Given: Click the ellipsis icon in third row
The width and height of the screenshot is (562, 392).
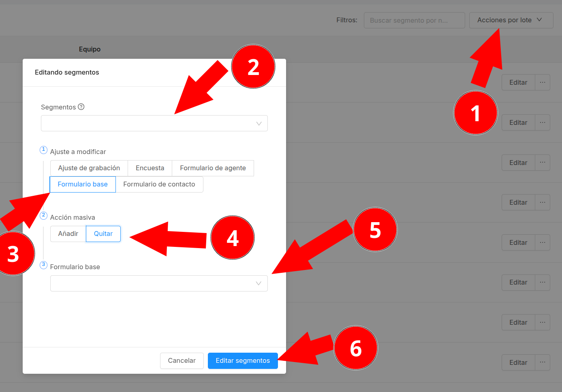Looking at the screenshot, I should 542,163.
